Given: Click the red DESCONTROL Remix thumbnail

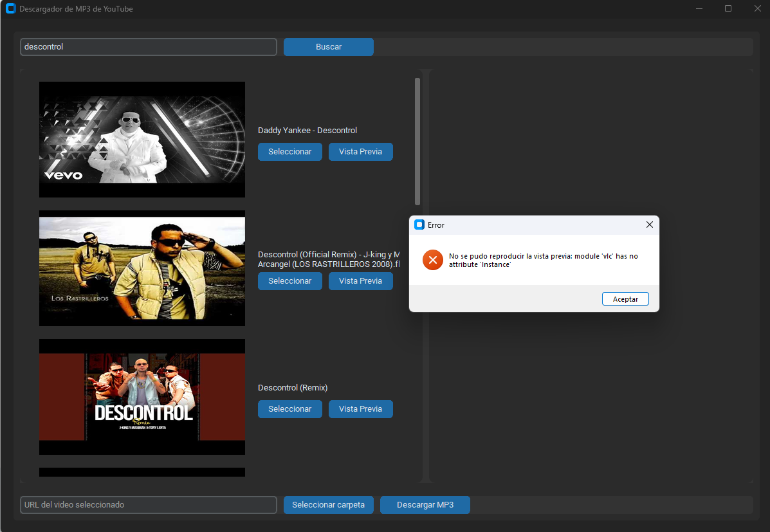Looking at the screenshot, I should click(142, 397).
